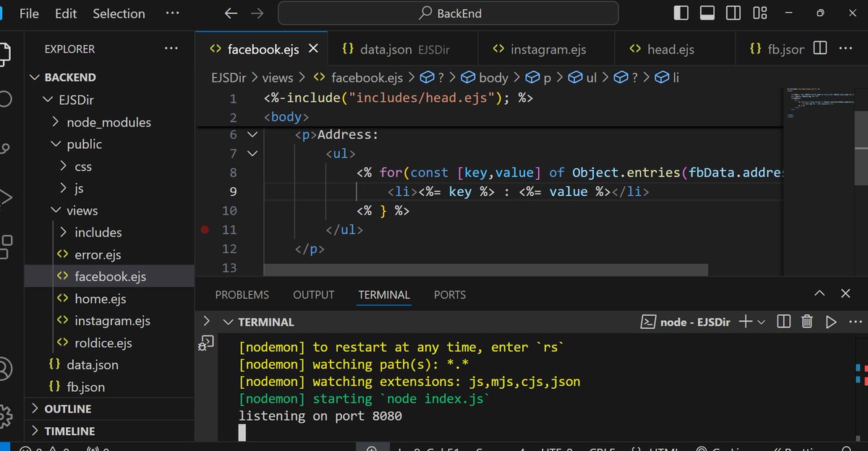Create new terminal with plus icon
868x451 pixels.
tap(746, 322)
